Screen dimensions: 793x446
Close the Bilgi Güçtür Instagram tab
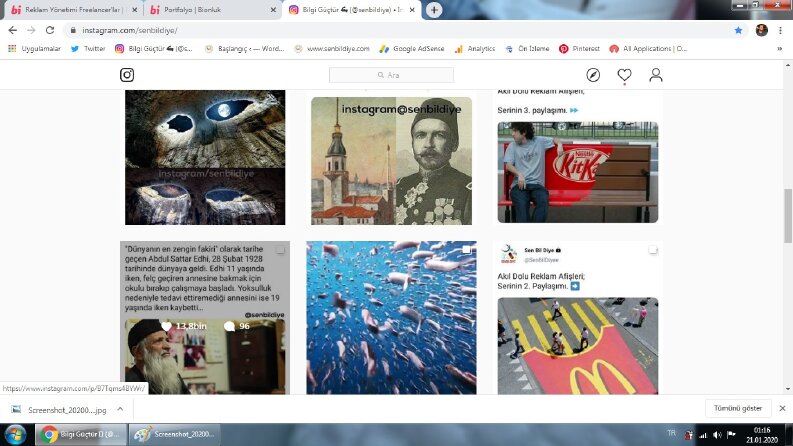pos(412,10)
